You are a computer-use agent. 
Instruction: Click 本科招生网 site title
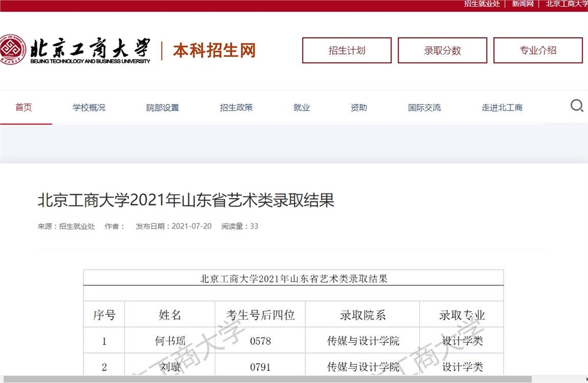click(215, 50)
